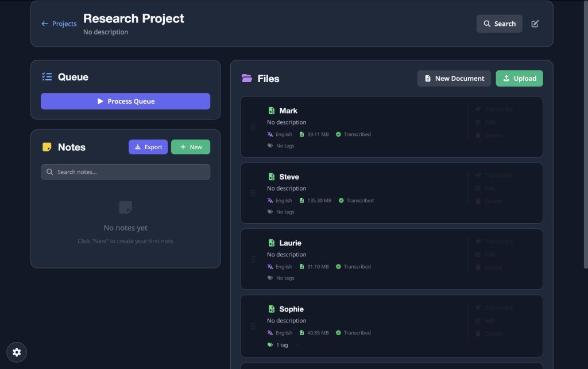Go back to Projects
This screenshot has height=369, width=588.
(59, 24)
